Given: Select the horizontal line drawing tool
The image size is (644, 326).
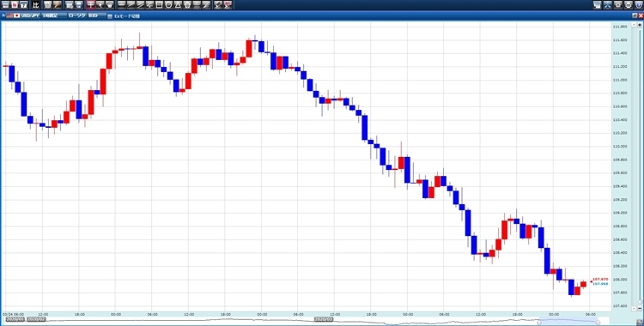Looking at the screenshot, I should pos(122,5).
